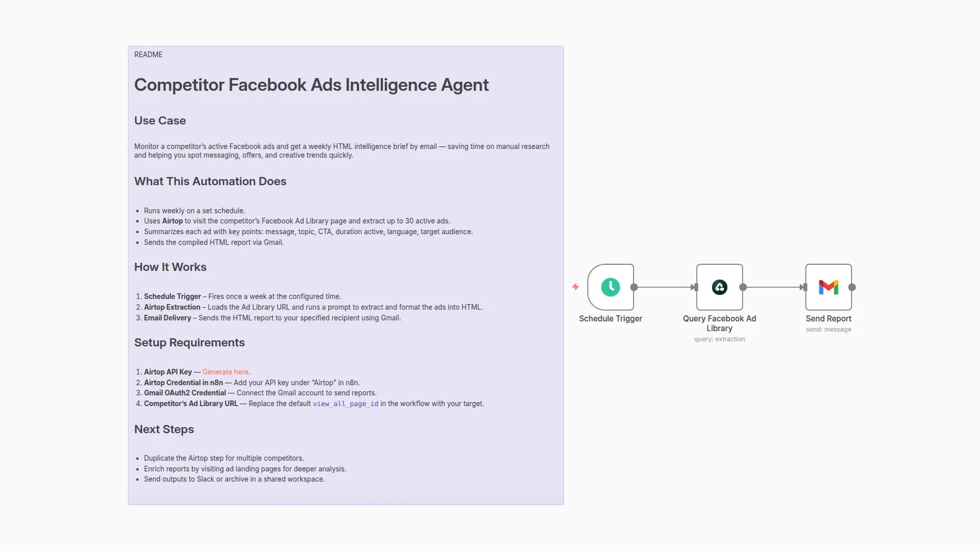Click the "query: extraction" subtitle text

(719, 339)
